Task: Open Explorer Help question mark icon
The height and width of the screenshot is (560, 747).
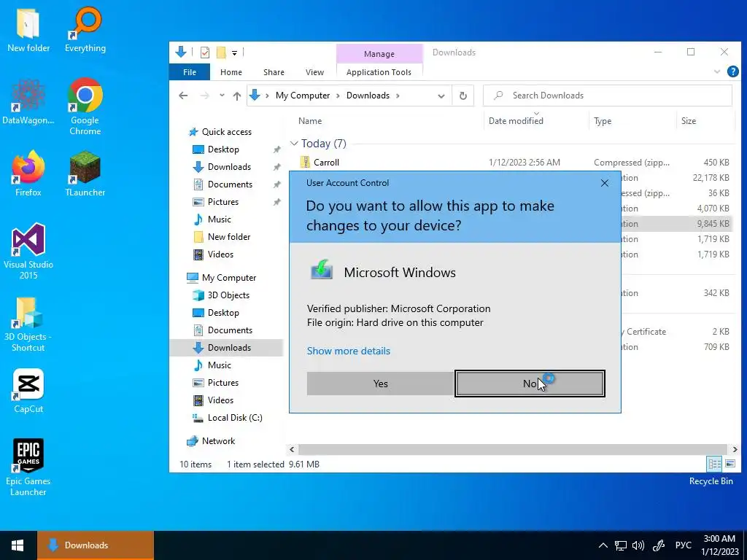Action: (x=732, y=72)
